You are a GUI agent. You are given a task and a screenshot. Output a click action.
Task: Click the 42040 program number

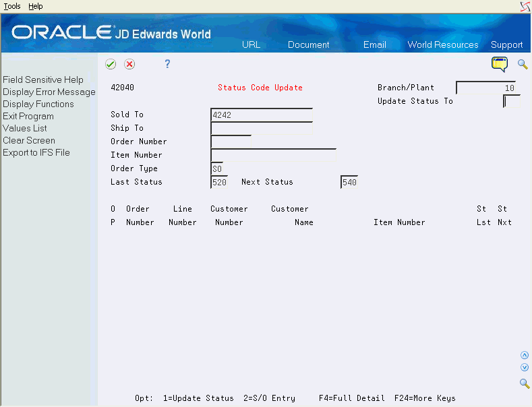tap(123, 88)
